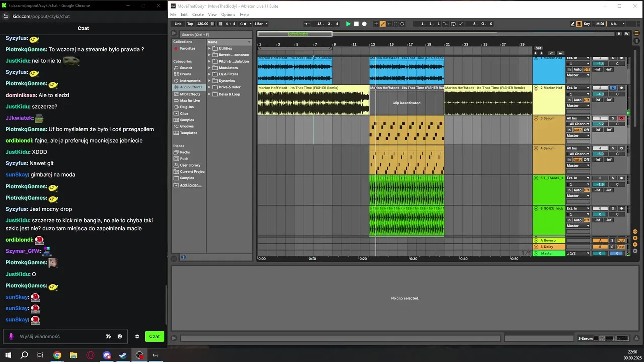Set track 3 Serum monitor to Off

click(586, 130)
